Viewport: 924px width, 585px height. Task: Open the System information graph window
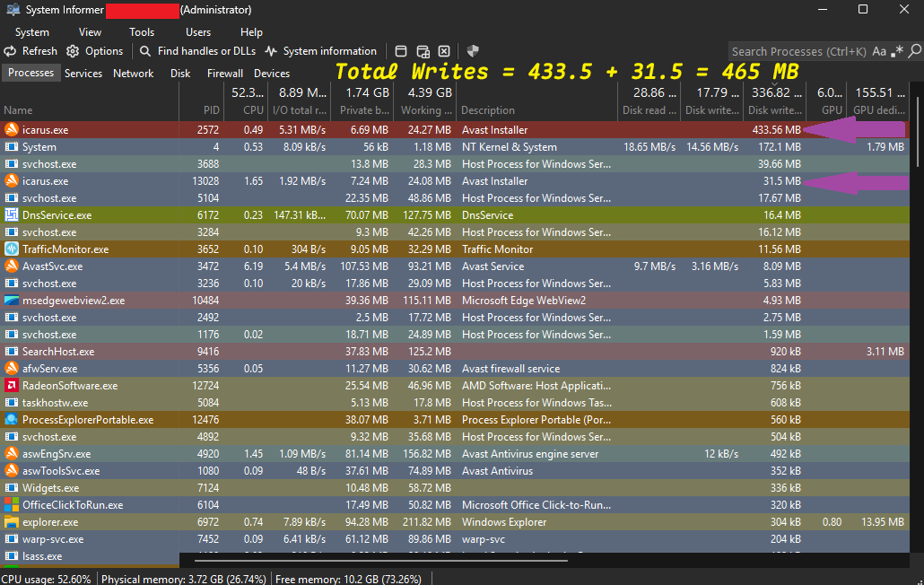click(320, 51)
